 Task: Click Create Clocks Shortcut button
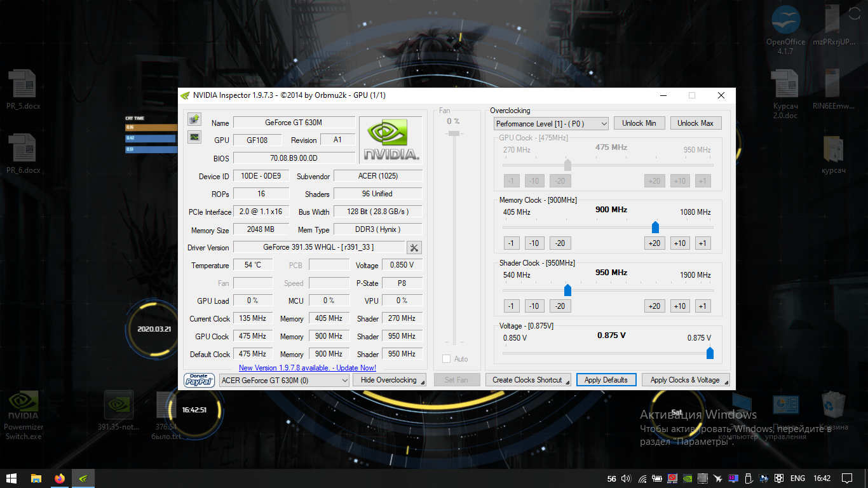click(x=528, y=380)
